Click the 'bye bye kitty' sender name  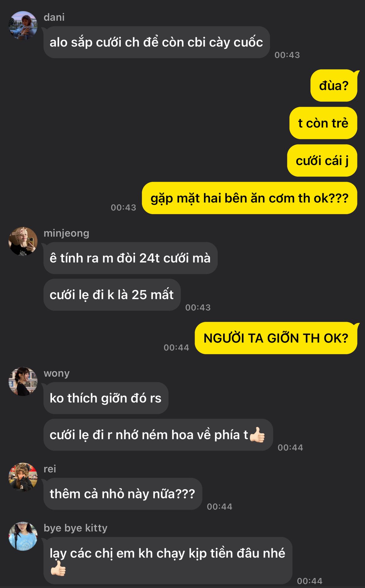coord(76,528)
